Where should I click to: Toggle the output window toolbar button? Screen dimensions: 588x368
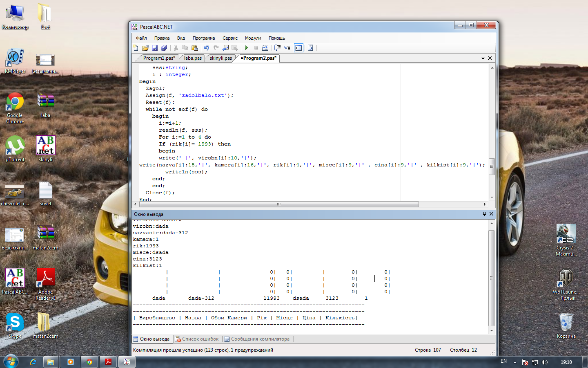coord(298,48)
